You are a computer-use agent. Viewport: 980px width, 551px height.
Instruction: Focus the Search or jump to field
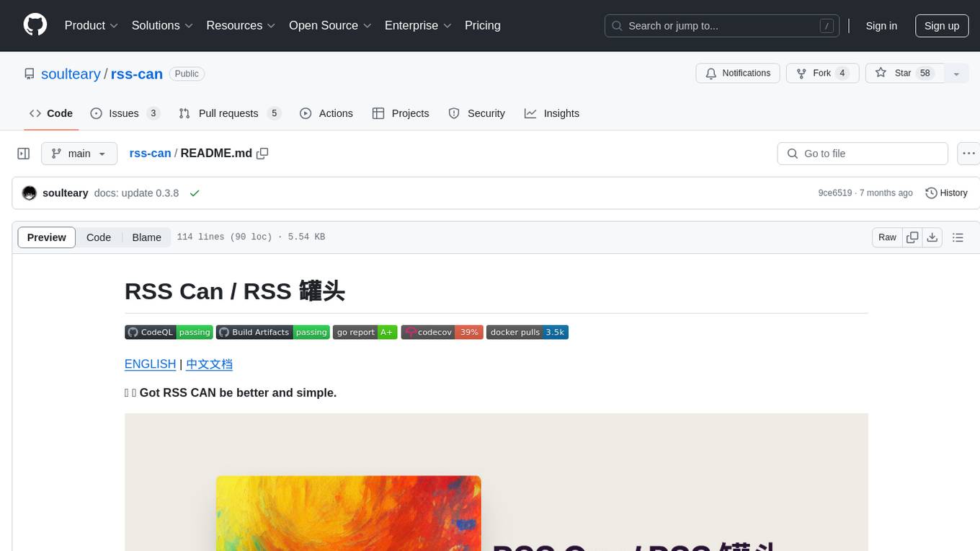(x=722, y=26)
